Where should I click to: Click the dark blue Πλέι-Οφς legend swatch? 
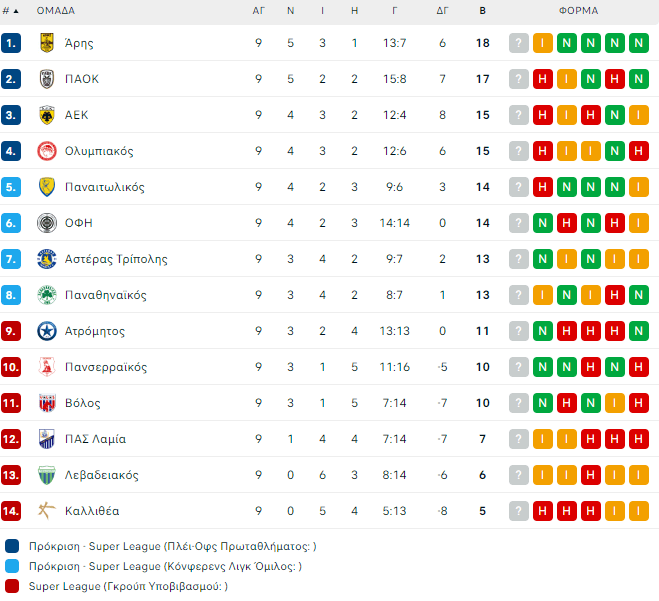(12, 546)
